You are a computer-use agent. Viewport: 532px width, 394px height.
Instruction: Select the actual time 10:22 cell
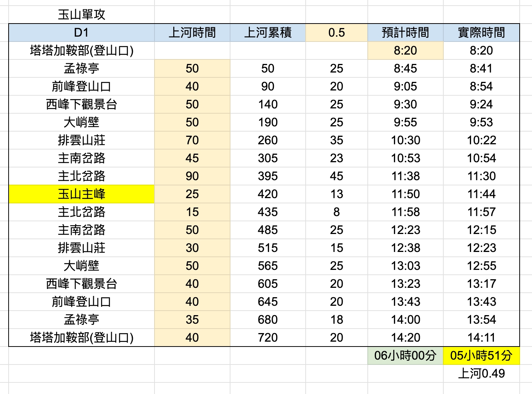tap(481, 140)
